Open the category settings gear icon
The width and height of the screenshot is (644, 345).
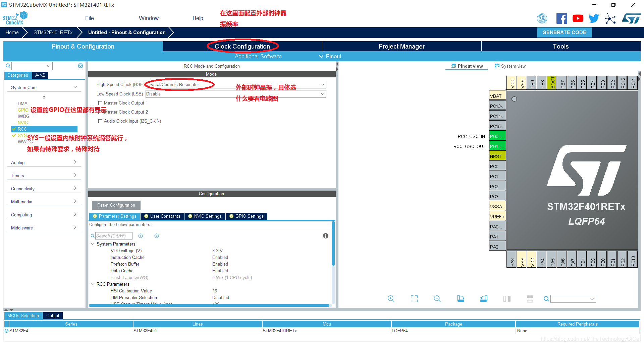(x=80, y=66)
